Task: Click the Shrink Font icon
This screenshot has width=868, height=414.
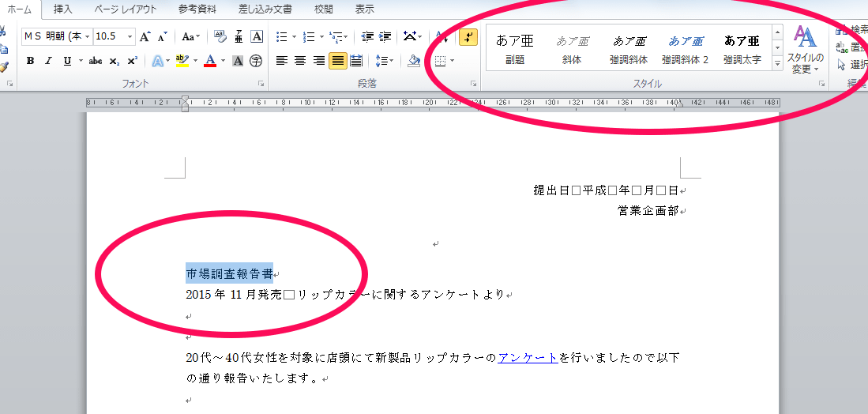Action: coord(162,36)
